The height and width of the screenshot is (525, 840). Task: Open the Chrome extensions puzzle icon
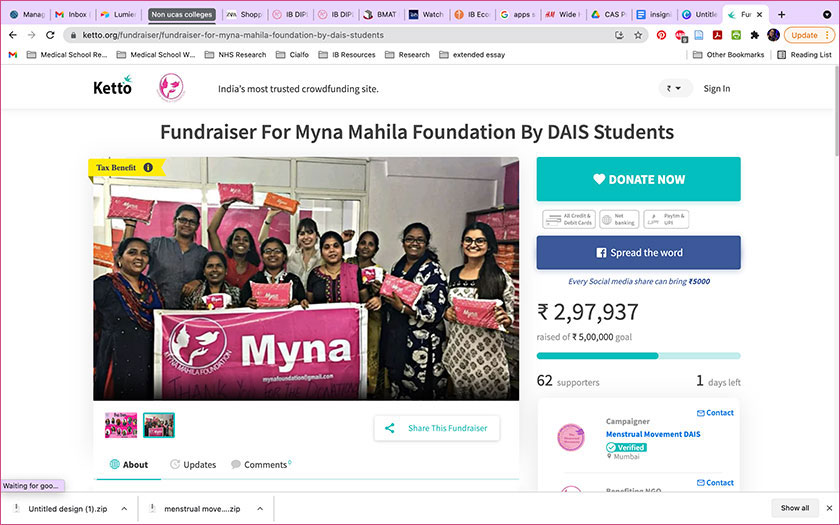point(754,35)
